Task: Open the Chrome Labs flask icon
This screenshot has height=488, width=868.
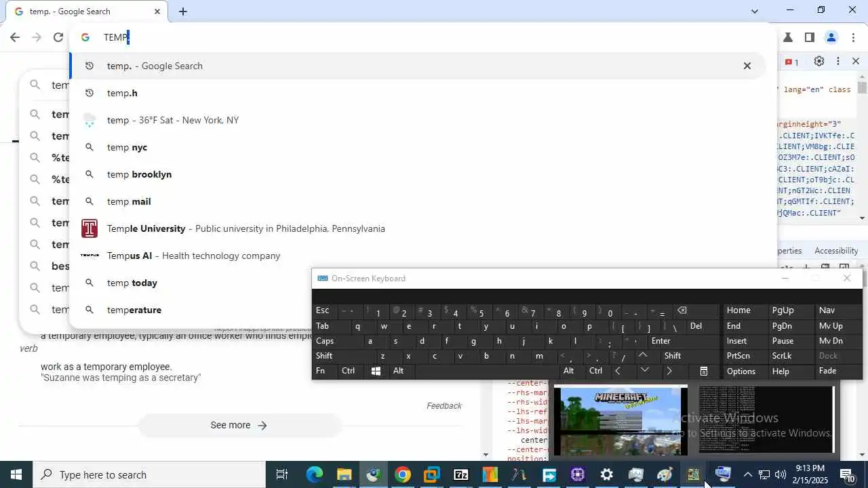Action: tap(788, 37)
